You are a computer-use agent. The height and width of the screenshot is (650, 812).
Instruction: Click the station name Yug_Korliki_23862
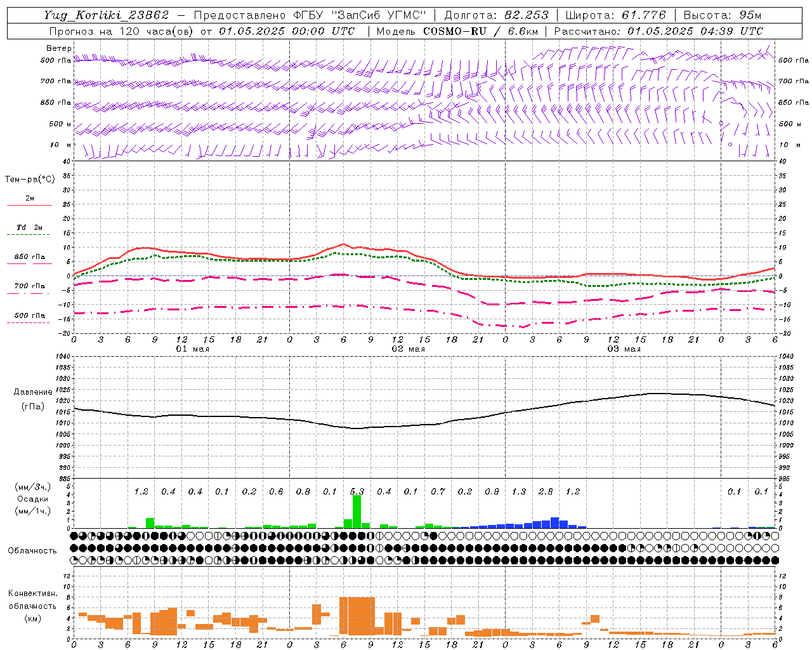coord(107,15)
